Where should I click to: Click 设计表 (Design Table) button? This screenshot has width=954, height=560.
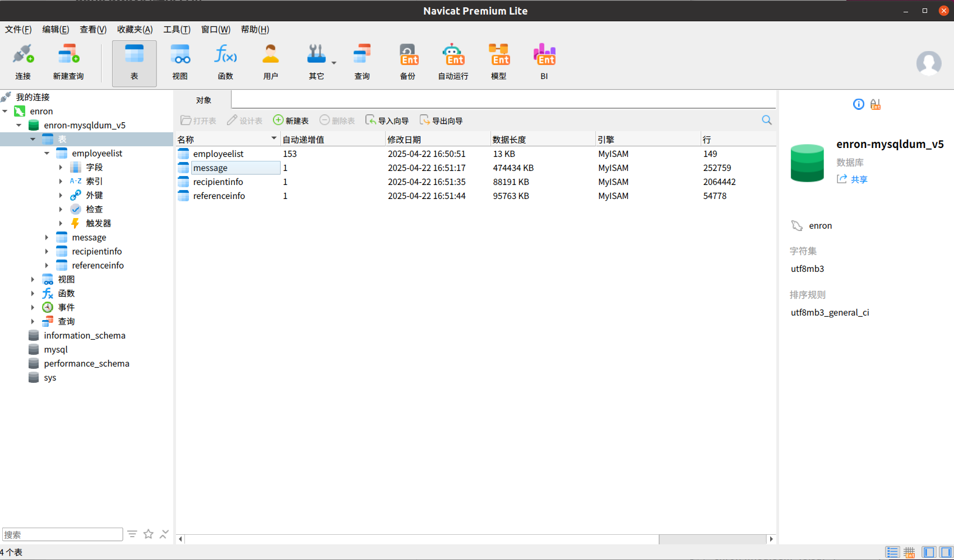coord(244,121)
